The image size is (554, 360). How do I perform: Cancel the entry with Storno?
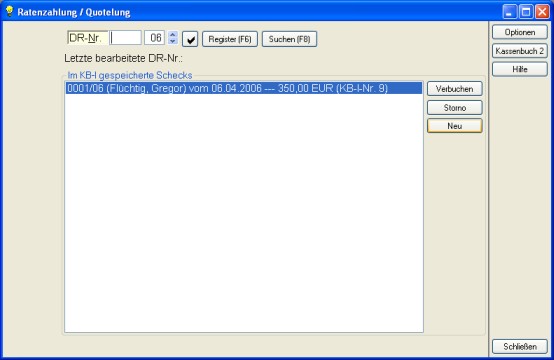(x=454, y=108)
